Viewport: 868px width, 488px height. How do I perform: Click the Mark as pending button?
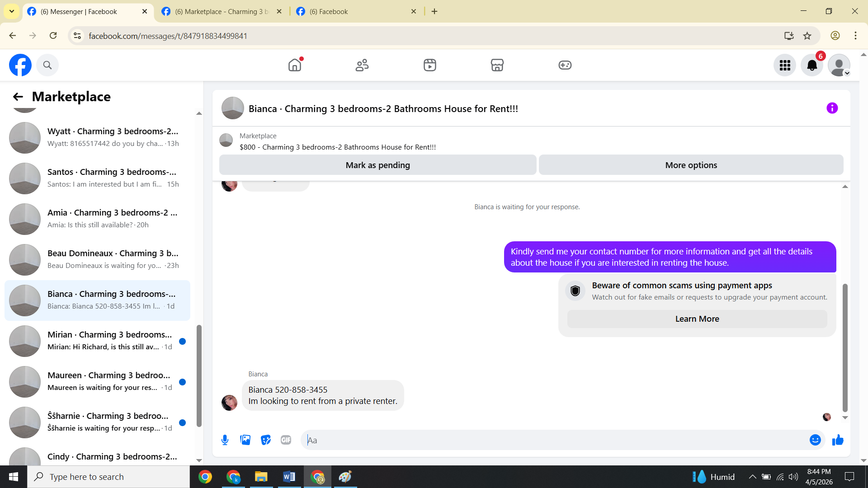click(x=377, y=165)
